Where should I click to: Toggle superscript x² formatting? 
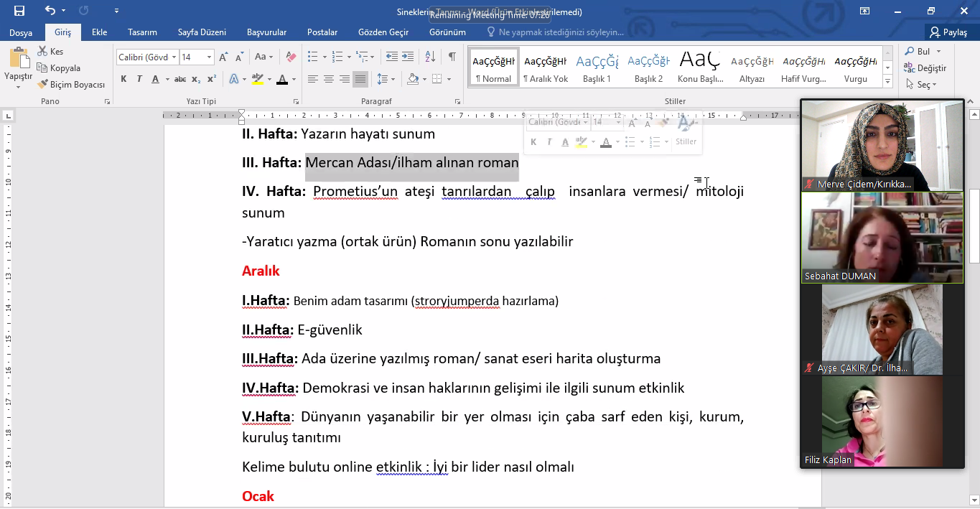[x=211, y=79]
